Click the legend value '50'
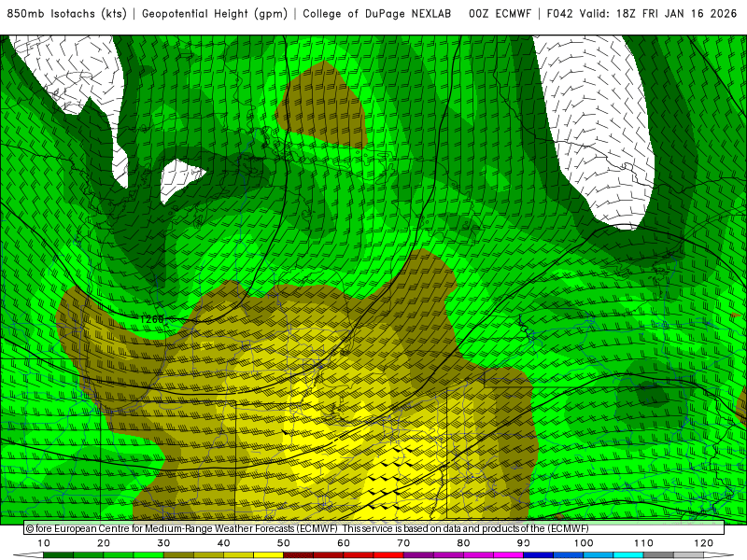Image resolution: width=747 pixels, height=560 pixels. click(284, 543)
